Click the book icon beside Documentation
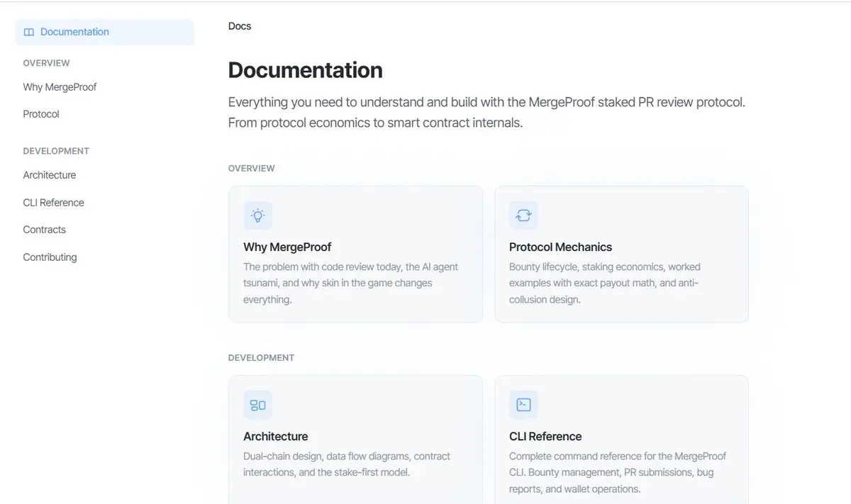 [x=29, y=32]
